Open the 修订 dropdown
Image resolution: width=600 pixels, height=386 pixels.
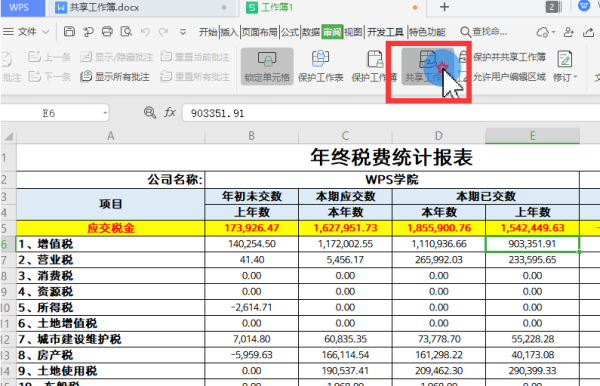565,67
